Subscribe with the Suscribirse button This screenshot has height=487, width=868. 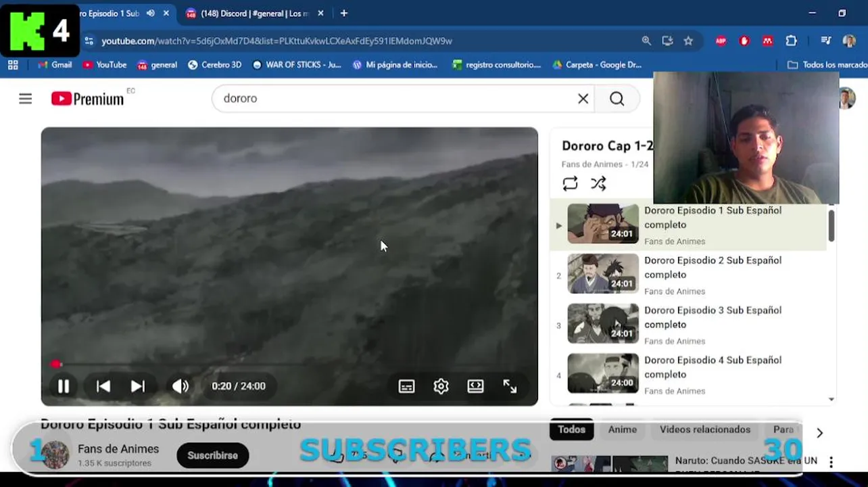pyautogui.click(x=212, y=455)
